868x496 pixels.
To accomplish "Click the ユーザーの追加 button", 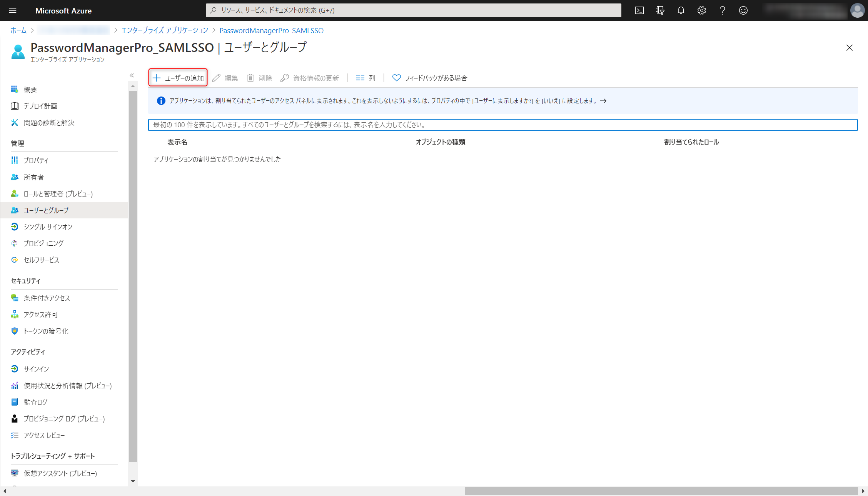I will point(178,78).
